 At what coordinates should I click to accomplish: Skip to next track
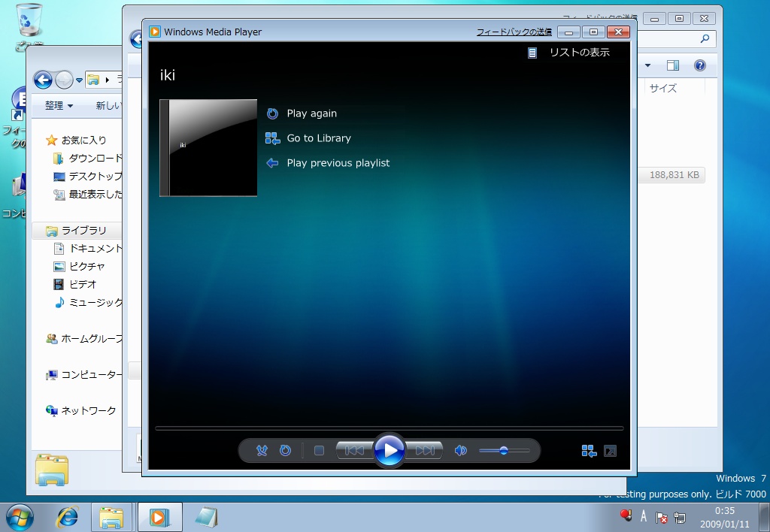425,451
